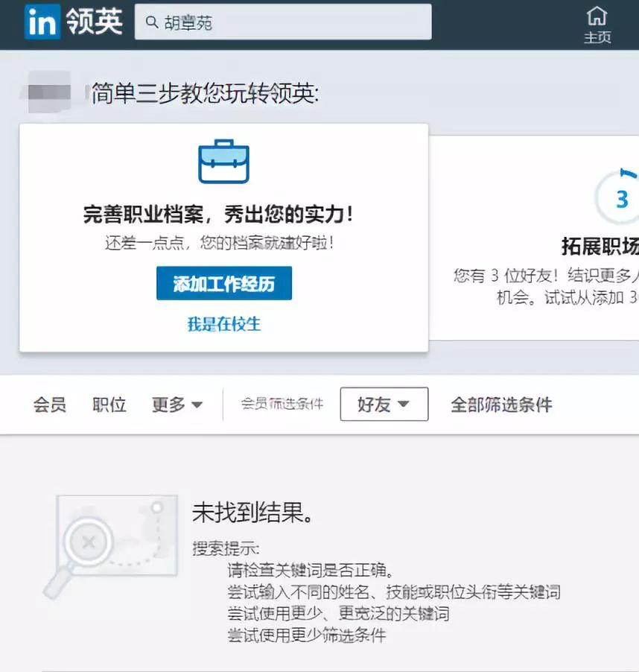
Task: Click the 领英 brand text
Action: (x=95, y=22)
